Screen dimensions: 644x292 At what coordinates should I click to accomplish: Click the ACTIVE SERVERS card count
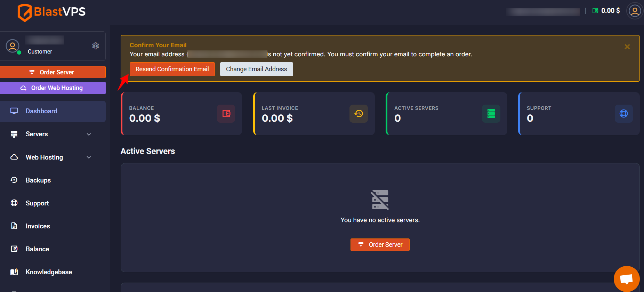pyautogui.click(x=397, y=119)
